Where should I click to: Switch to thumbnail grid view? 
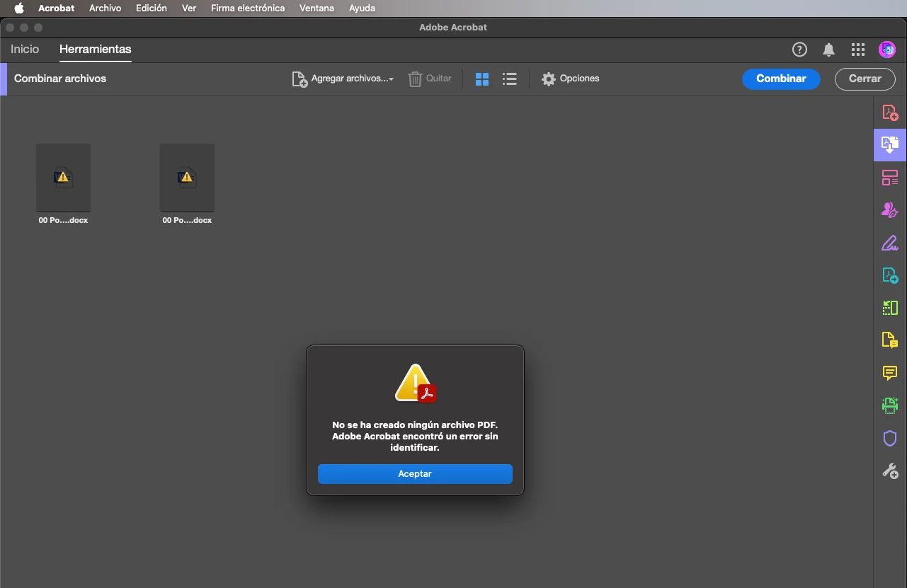click(482, 79)
